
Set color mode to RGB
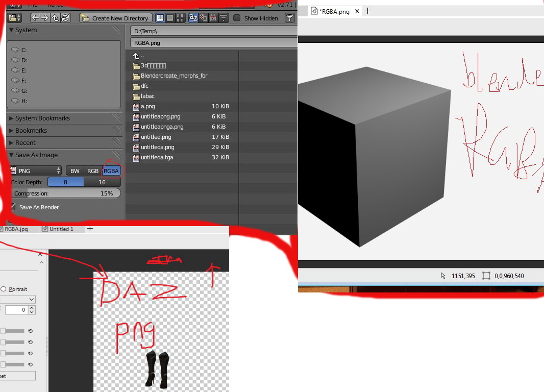point(93,170)
